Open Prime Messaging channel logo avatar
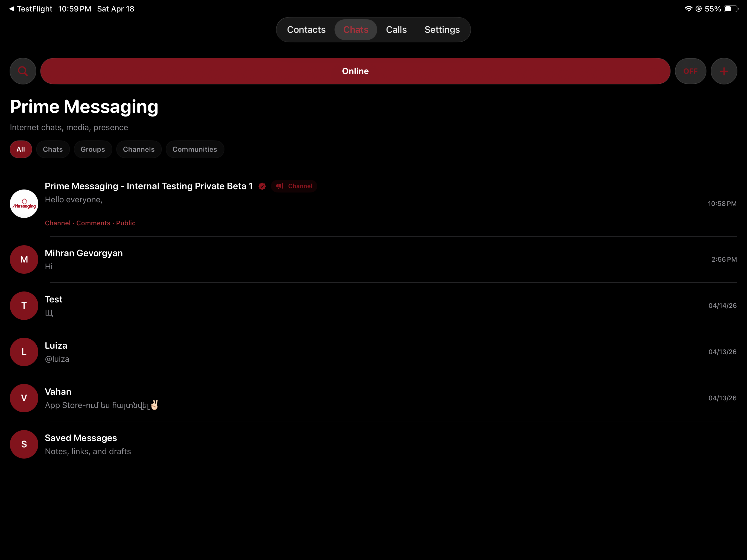 [x=24, y=204]
